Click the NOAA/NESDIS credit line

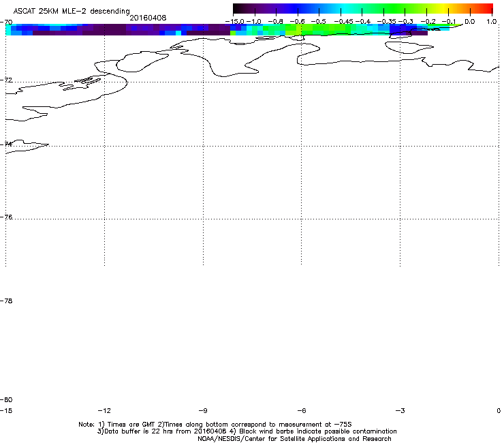(x=294, y=439)
